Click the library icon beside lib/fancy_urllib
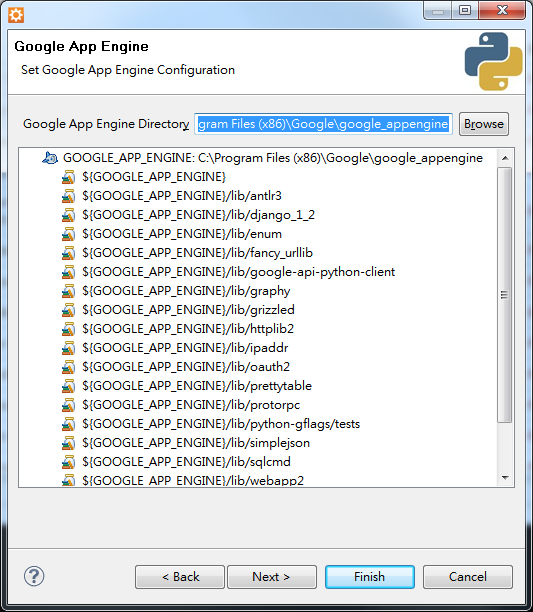This screenshot has width=533, height=612. [x=68, y=253]
